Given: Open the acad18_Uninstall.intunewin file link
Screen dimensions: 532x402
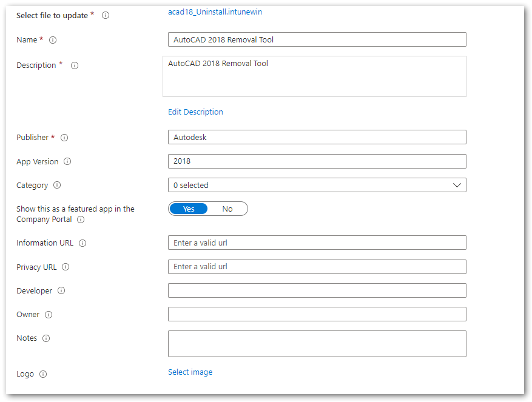Looking at the screenshot, I should pyautogui.click(x=215, y=12).
